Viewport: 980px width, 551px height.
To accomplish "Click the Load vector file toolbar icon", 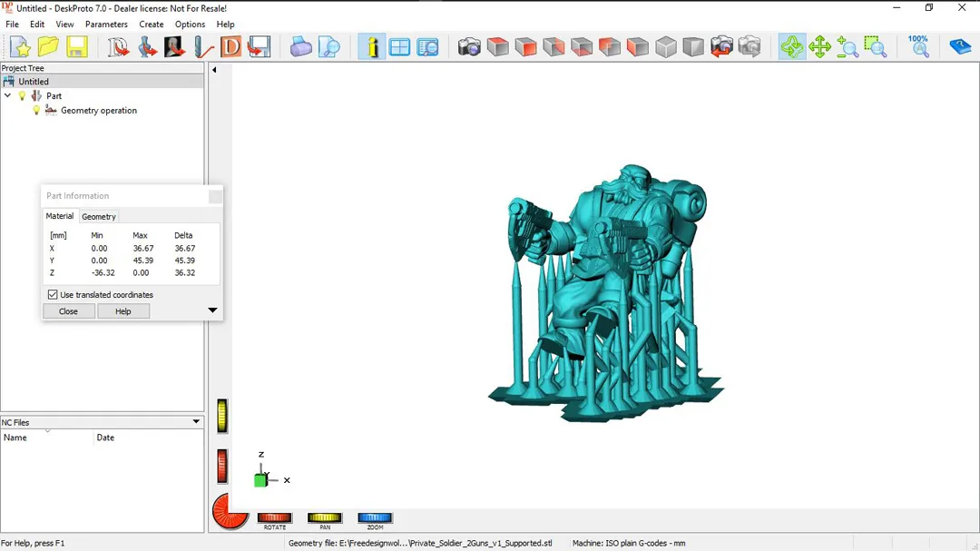I will click(x=117, y=47).
